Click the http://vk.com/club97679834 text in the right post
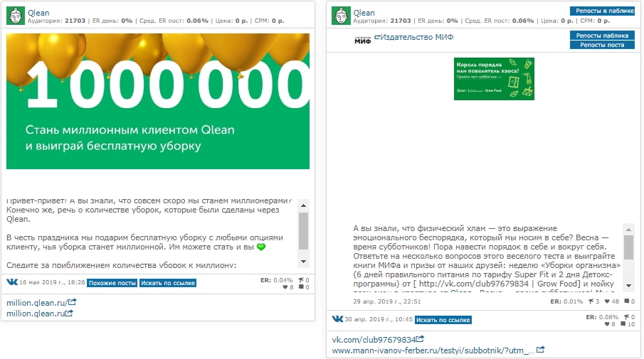Screen dimensions: 644x359 tap(473, 284)
